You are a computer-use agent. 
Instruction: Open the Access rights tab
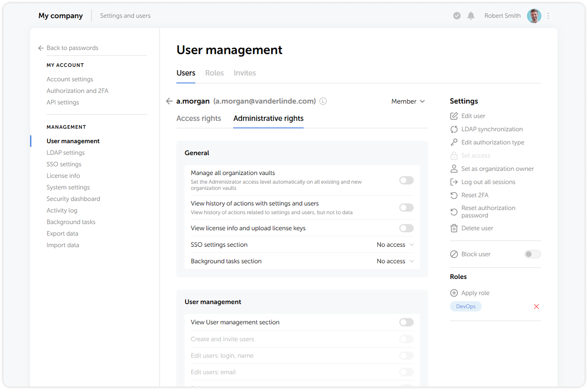point(198,118)
